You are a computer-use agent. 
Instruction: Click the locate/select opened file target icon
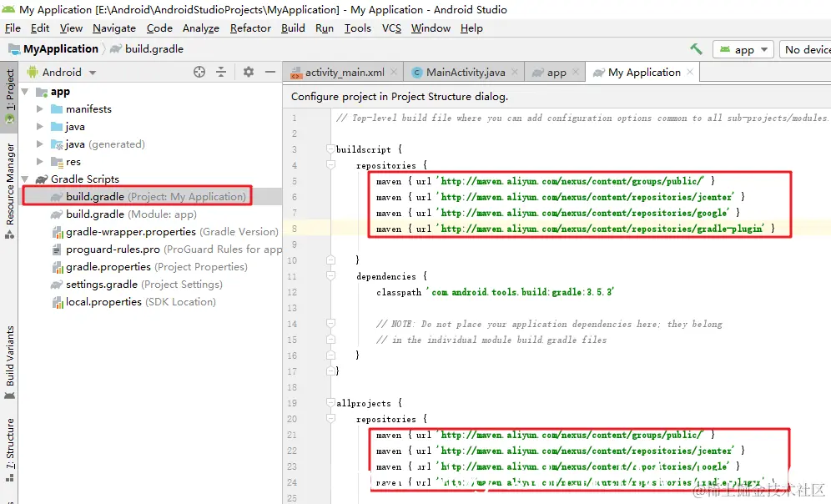coord(199,72)
